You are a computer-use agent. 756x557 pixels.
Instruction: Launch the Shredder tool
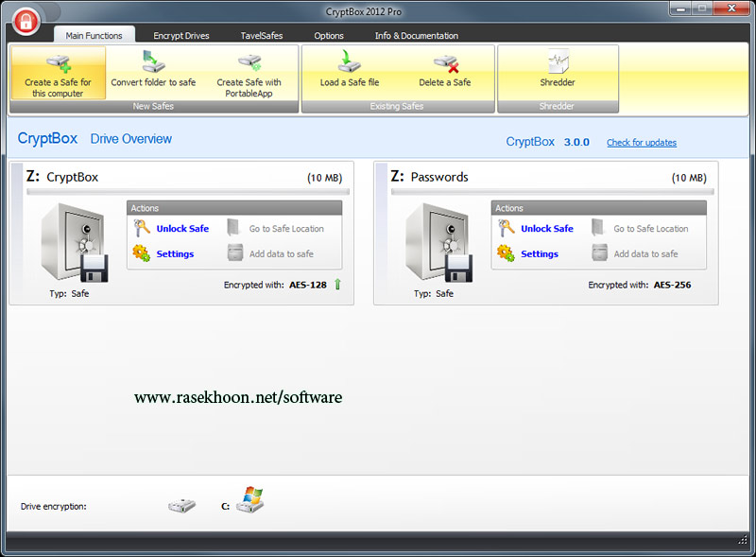click(558, 63)
